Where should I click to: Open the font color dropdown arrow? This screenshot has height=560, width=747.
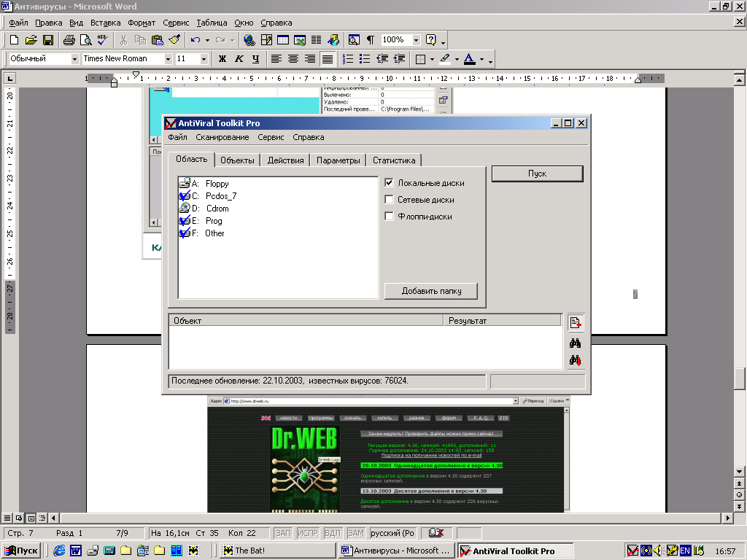(x=481, y=59)
